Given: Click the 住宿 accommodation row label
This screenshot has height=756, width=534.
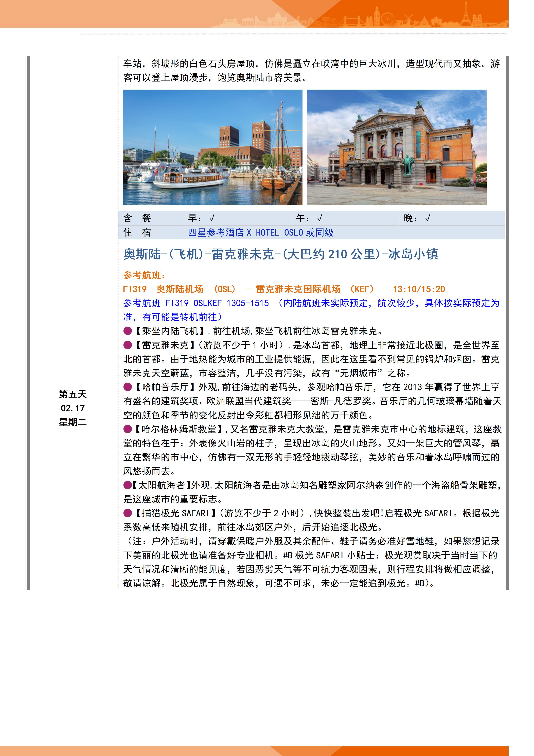Looking at the screenshot, I should coord(137,233).
